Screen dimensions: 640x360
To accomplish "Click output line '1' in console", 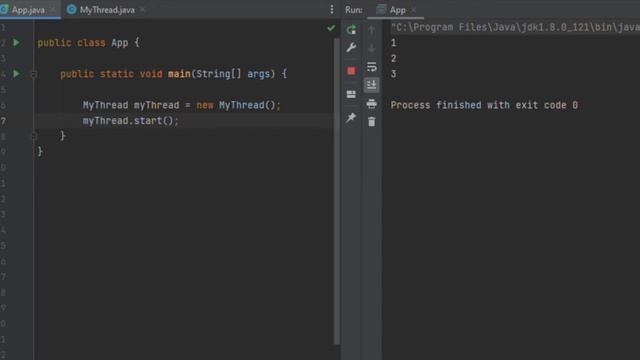I will (393, 43).
